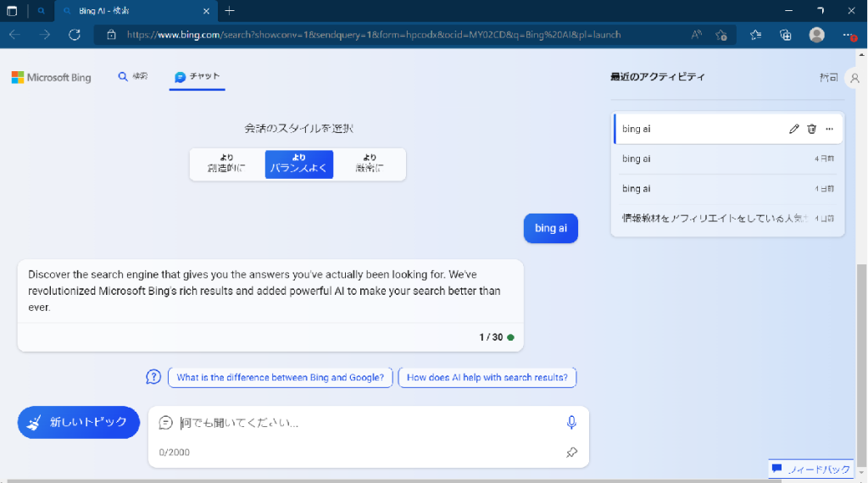The width and height of the screenshot is (868, 483).
Task: Open the Favorites list icon
Action: click(x=755, y=35)
